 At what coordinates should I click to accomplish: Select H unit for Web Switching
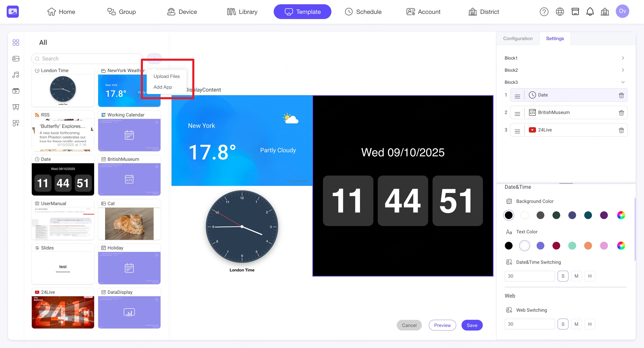pyautogui.click(x=589, y=324)
